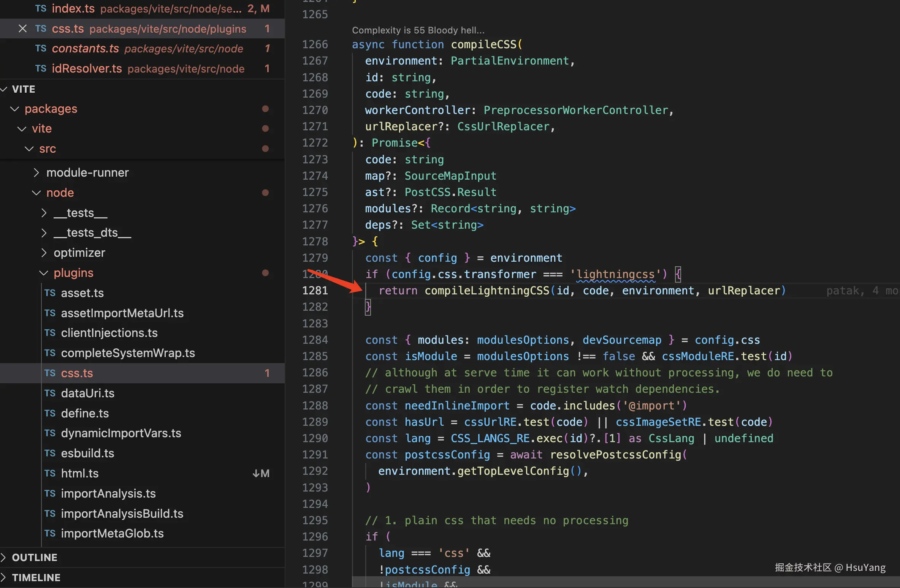Viewport: 900px width, 588px height.
Task: Click TS icon next to esbuild.ts
Action: coord(50,453)
